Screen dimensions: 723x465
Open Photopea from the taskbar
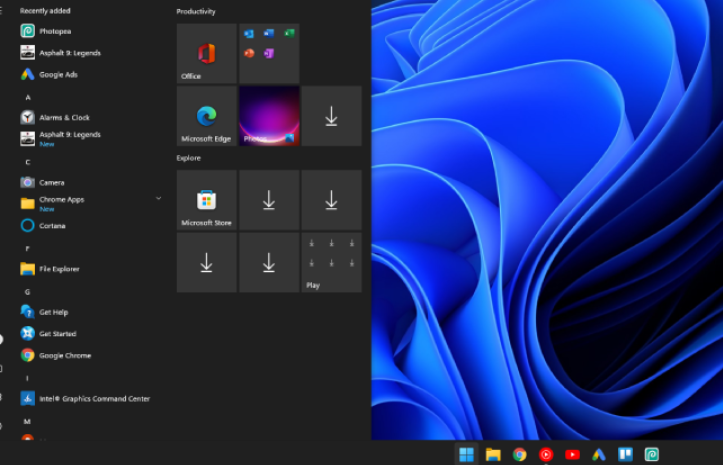coord(652,454)
